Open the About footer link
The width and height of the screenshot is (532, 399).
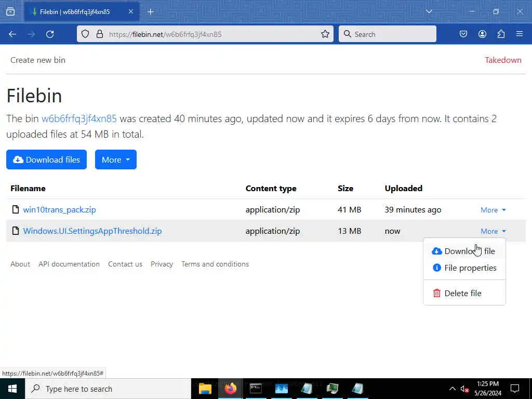20,264
